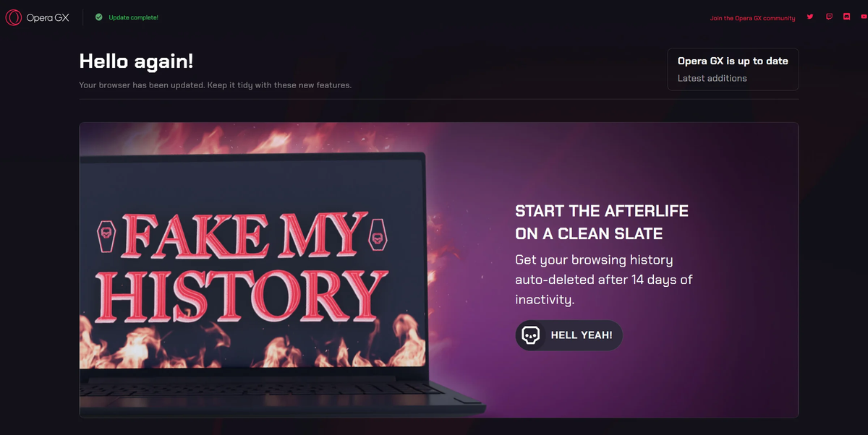The image size is (868, 435).
Task: Click the right coffin skull emblem on laptop
Action: click(x=376, y=237)
